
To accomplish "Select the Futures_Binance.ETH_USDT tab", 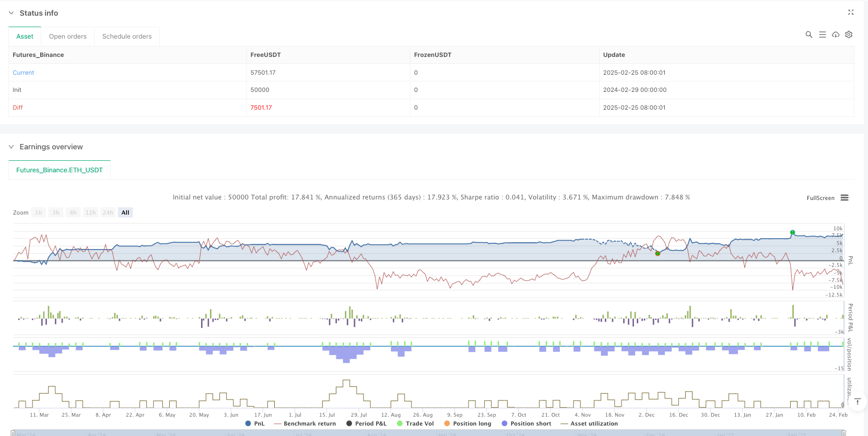I will 60,170.
